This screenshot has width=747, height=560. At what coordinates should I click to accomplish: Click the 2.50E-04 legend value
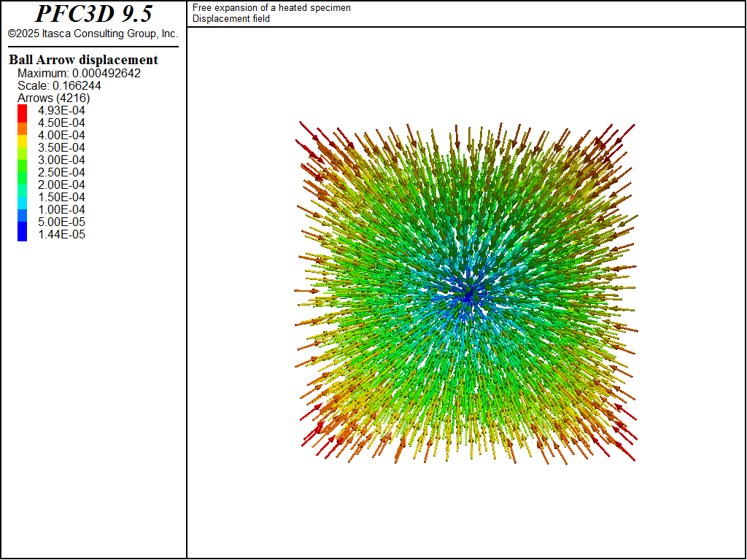pos(61,172)
